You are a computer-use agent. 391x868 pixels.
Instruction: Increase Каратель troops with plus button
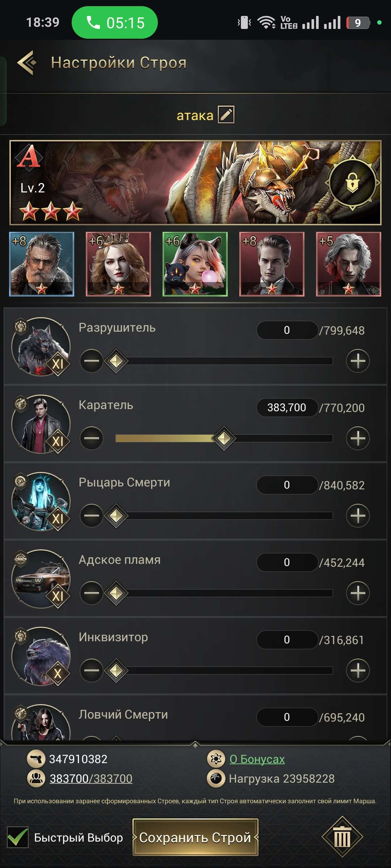click(x=358, y=438)
